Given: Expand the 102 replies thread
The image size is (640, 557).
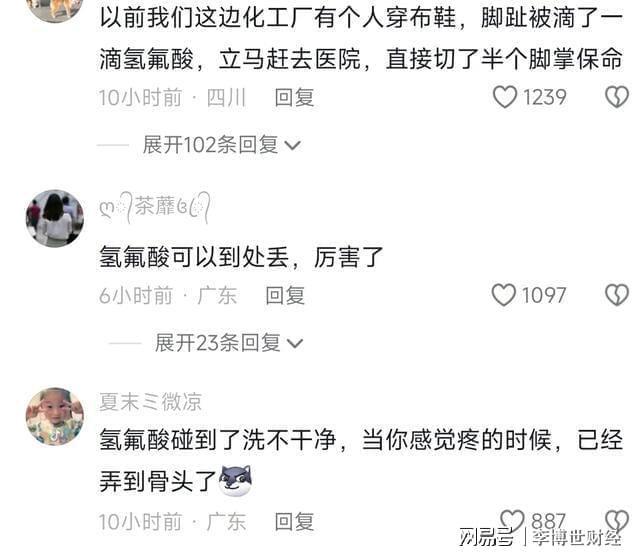Looking at the screenshot, I should click(x=222, y=145).
